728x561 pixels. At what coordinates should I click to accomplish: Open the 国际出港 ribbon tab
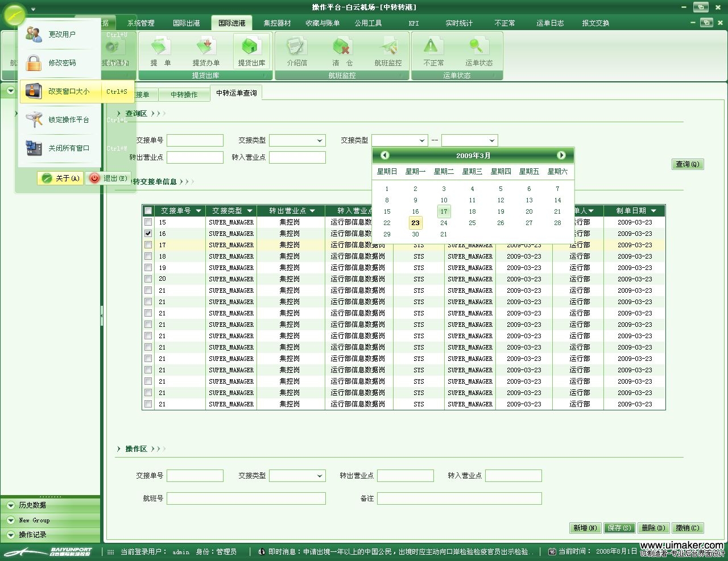(187, 23)
